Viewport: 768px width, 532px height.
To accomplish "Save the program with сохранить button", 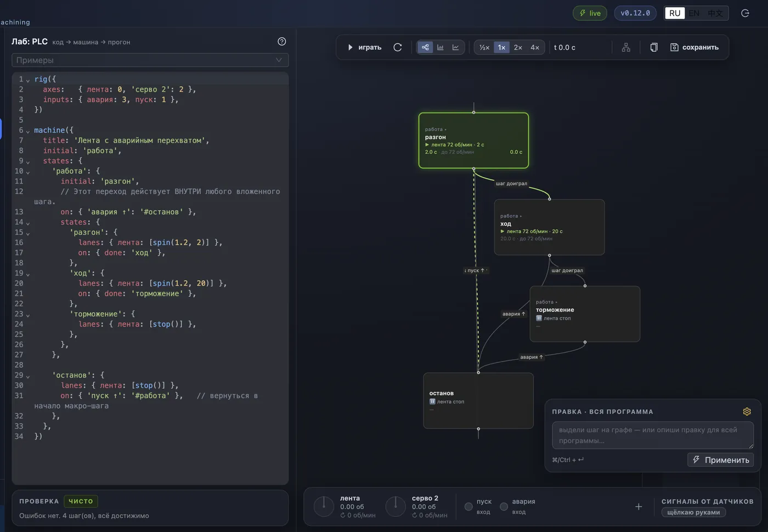I will [x=694, y=47].
